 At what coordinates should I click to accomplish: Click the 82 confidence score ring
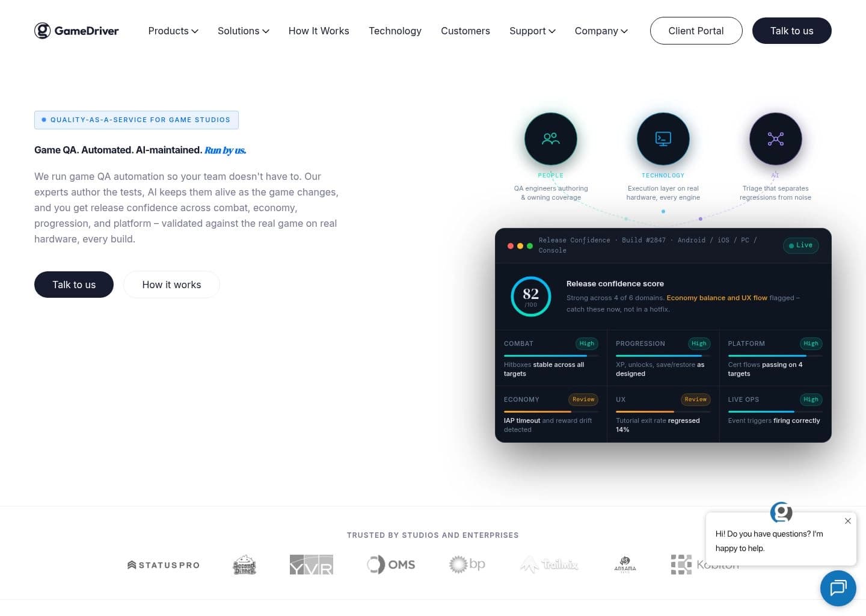click(531, 296)
